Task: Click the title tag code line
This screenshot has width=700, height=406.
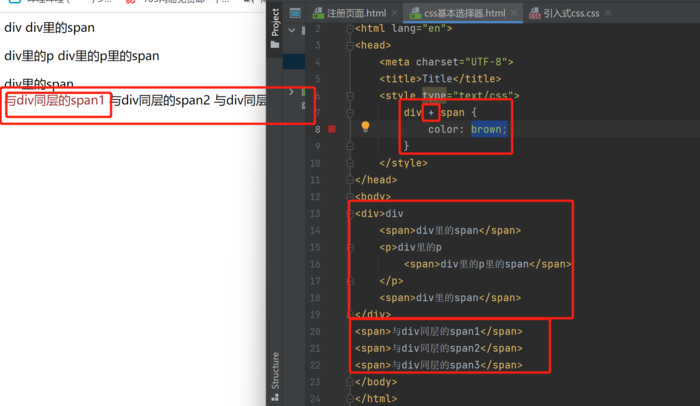Action: [440, 79]
